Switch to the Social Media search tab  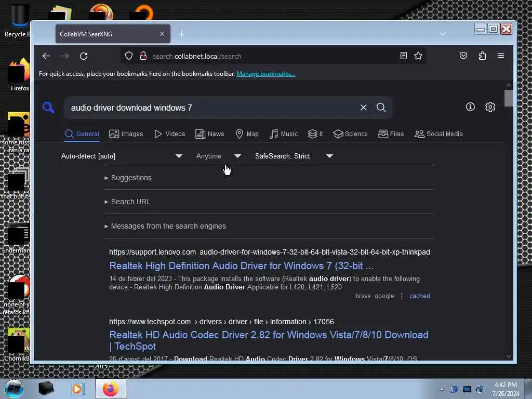[438, 134]
